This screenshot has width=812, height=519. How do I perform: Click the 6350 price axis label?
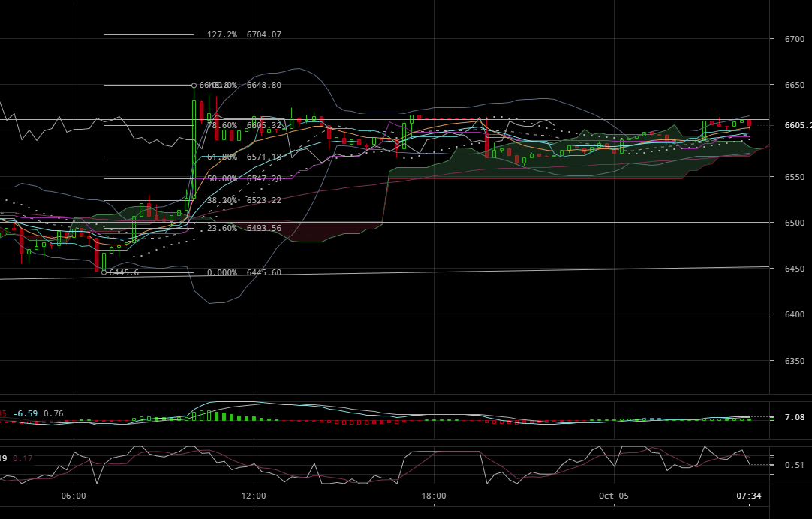pyautogui.click(x=795, y=361)
